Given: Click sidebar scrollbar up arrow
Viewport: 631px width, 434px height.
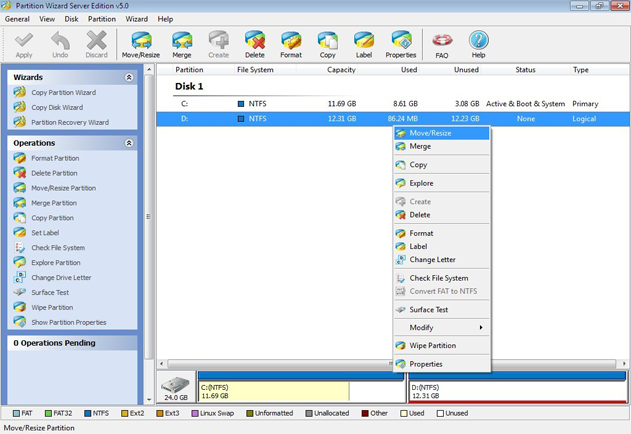Looking at the screenshot, I should coord(149,70).
